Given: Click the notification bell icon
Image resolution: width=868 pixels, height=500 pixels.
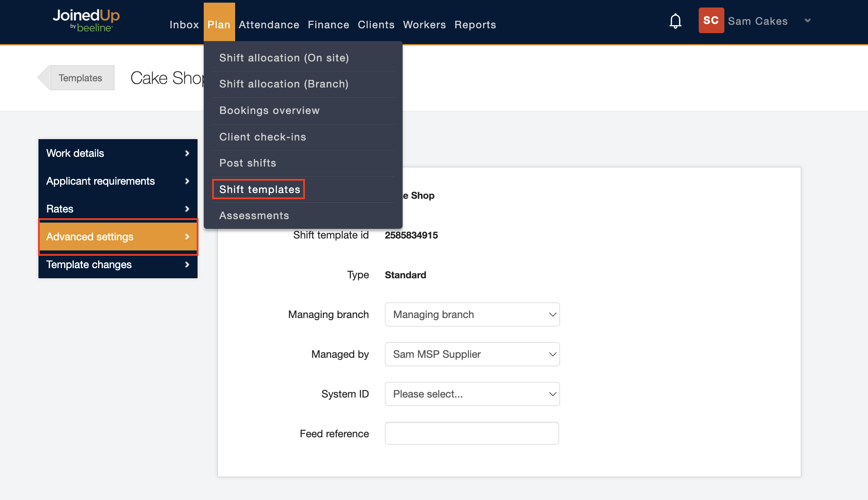Looking at the screenshot, I should coord(675,21).
